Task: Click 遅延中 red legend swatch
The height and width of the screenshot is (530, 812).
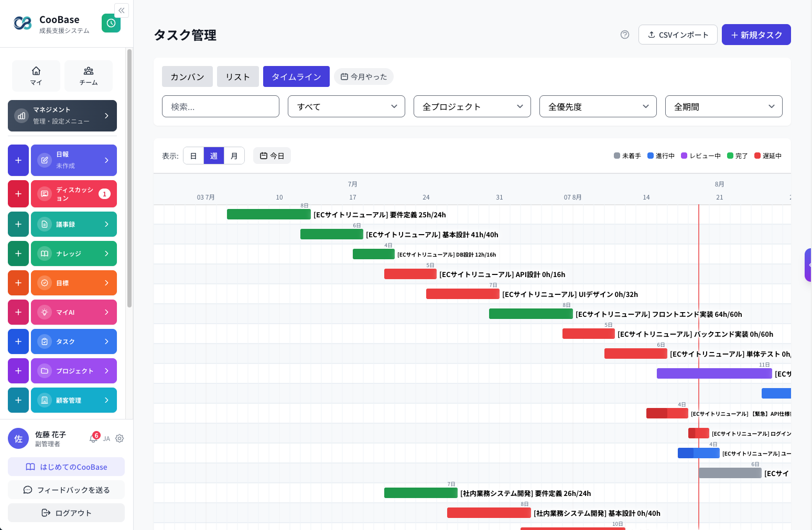Action: (757, 156)
